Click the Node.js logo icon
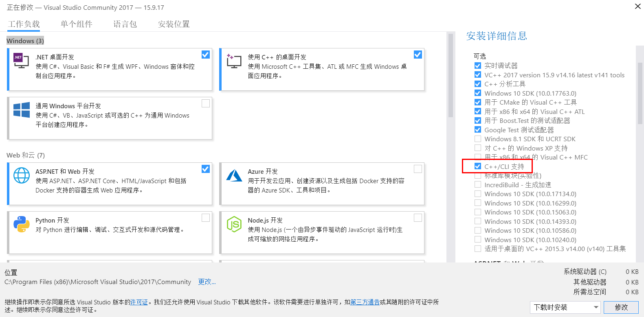The image size is (644, 317). pyautogui.click(x=234, y=224)
